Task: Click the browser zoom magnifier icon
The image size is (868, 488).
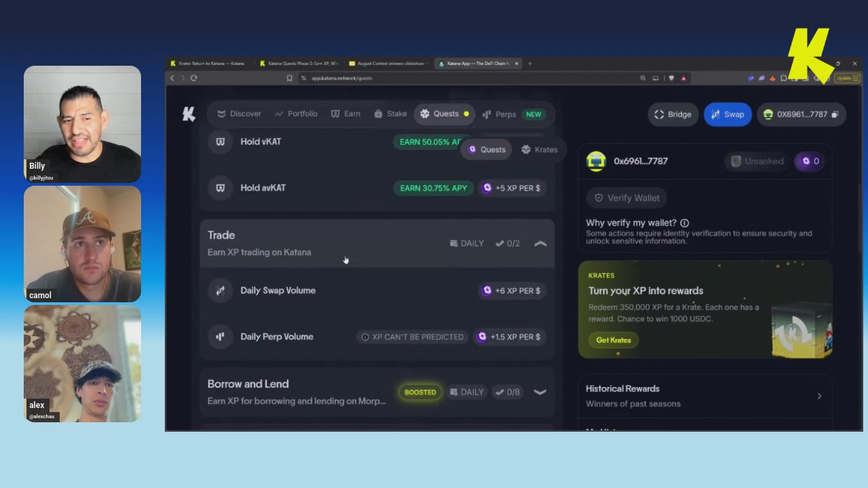Action: (643, 78)
